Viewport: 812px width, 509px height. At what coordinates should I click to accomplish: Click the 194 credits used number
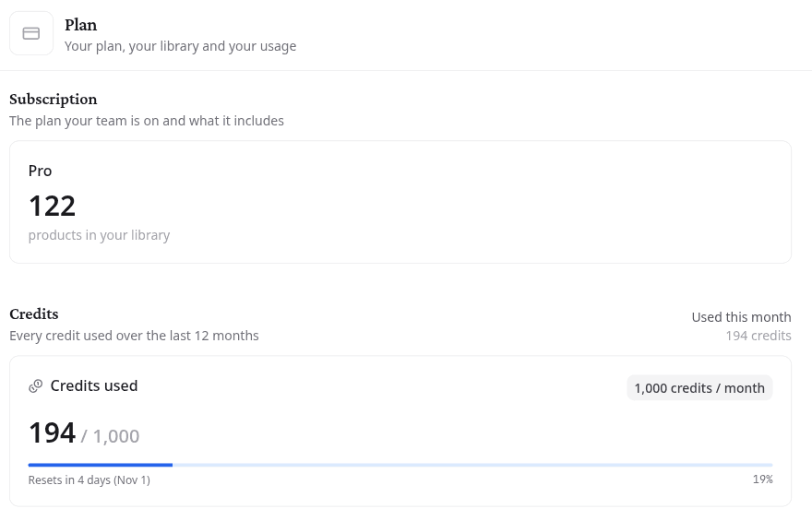(52, 433)
